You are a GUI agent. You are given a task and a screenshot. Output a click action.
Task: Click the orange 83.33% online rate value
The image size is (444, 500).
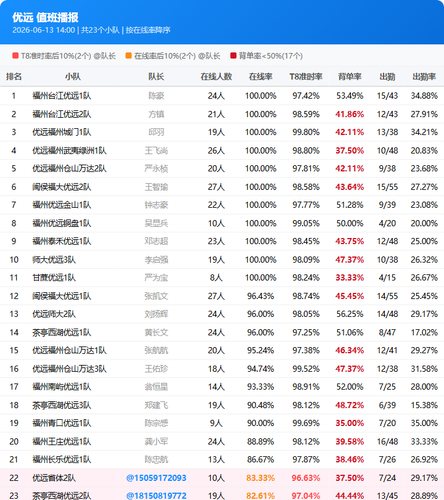[261, 478]
